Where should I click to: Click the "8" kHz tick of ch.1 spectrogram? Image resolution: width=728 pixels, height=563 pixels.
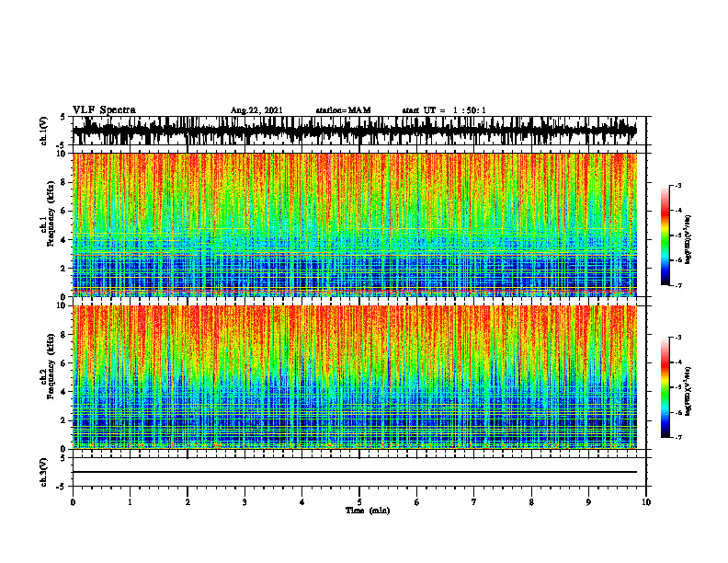[65, 182]
